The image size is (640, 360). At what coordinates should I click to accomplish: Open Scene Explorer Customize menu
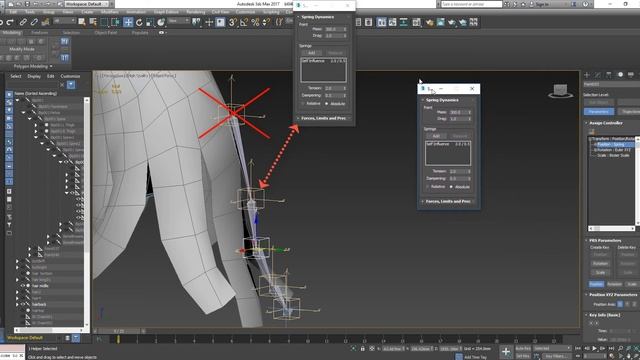click(x=70, y=76)
